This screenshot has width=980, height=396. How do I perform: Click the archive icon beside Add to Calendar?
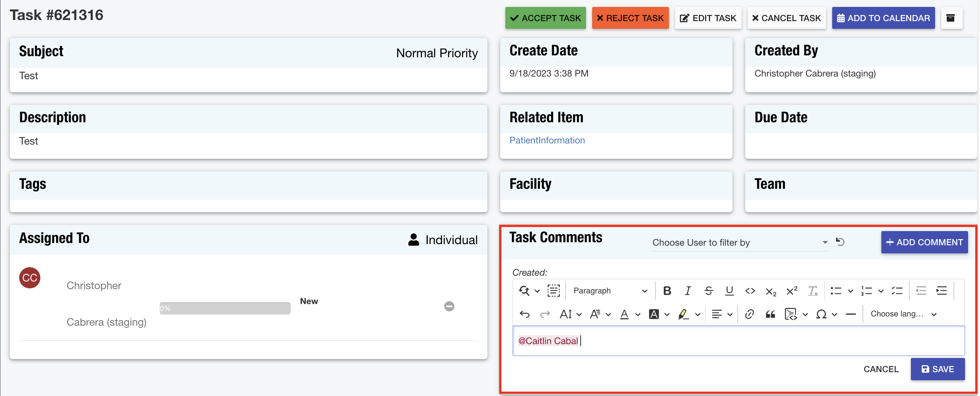951,18
